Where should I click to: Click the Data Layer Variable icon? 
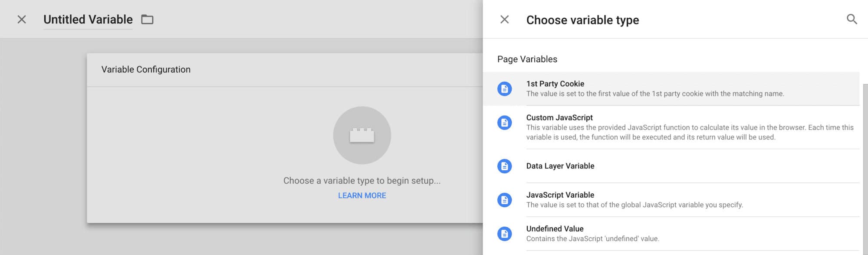[504, 166]
